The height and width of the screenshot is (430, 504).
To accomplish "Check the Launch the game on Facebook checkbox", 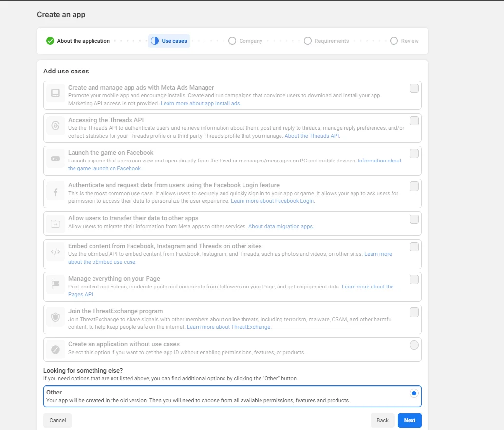I will pyautogui.click(x=414, y=154).
